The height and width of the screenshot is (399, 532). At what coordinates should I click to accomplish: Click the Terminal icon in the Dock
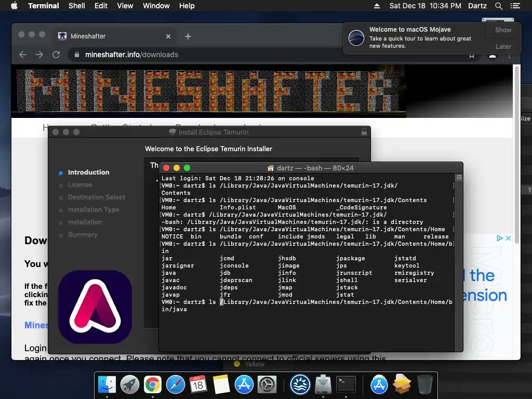(x=345, y=385)
